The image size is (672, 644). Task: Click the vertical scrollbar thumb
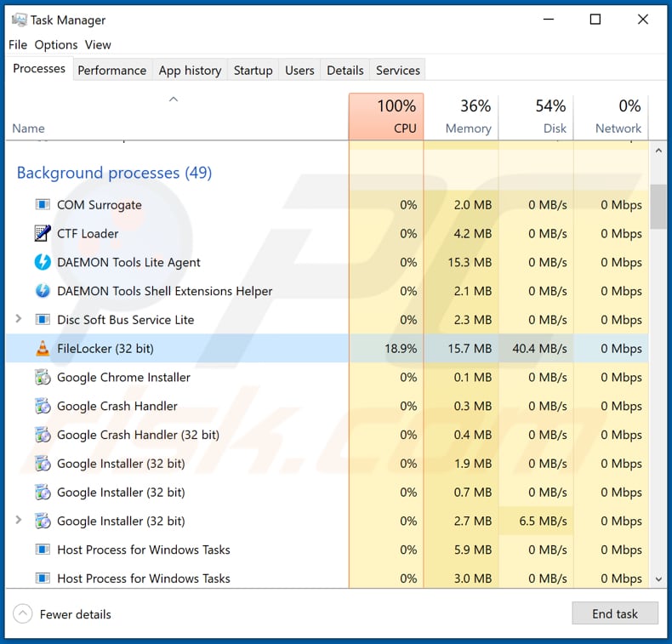[x=658, y=207]
